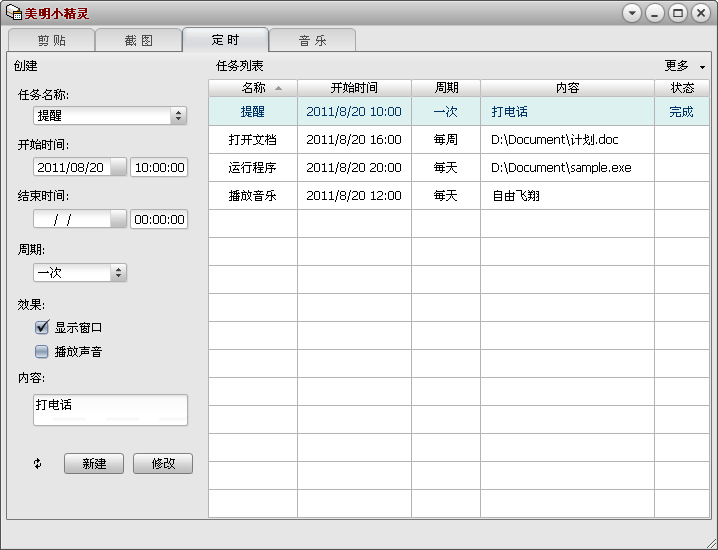Click the D:\Document\计划.doc content cell

pos(567,139)
